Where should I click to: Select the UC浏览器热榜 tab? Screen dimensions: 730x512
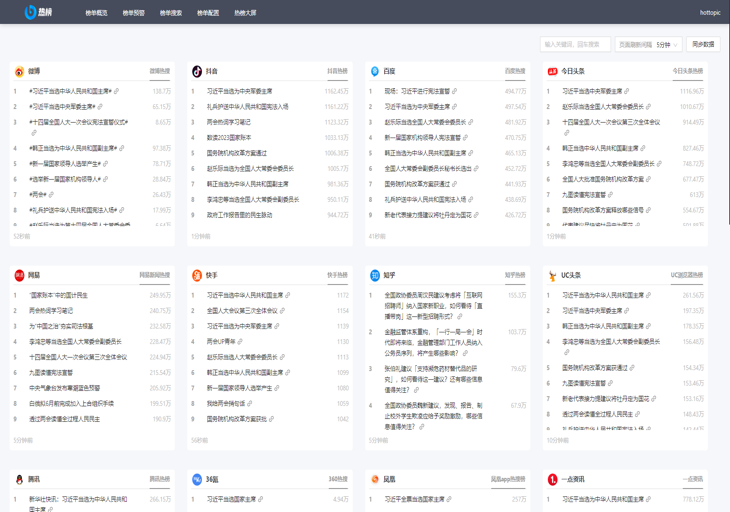[x=687, y=275]
